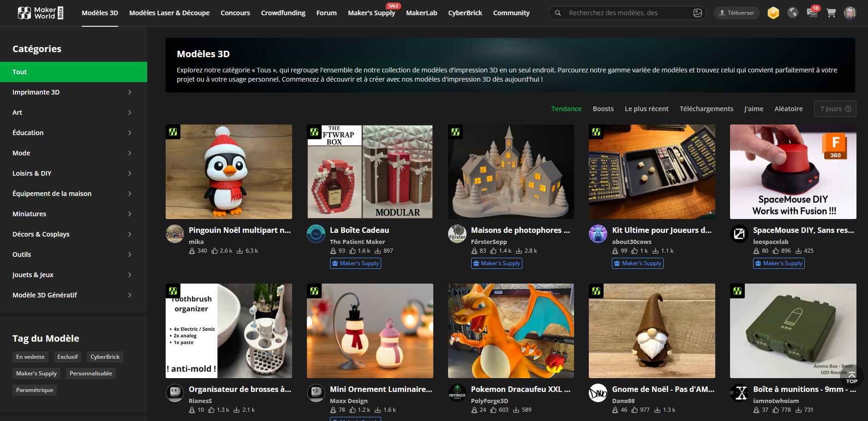Open the notifications inbox with badge 18
This screenshot has width=868, height=421.
(812, 12)
